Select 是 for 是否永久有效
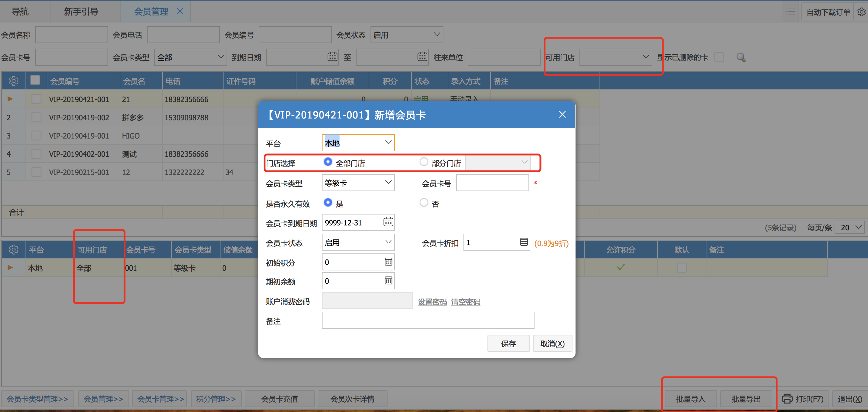Screen dimensions: 868x412 [x=327, y=202]
